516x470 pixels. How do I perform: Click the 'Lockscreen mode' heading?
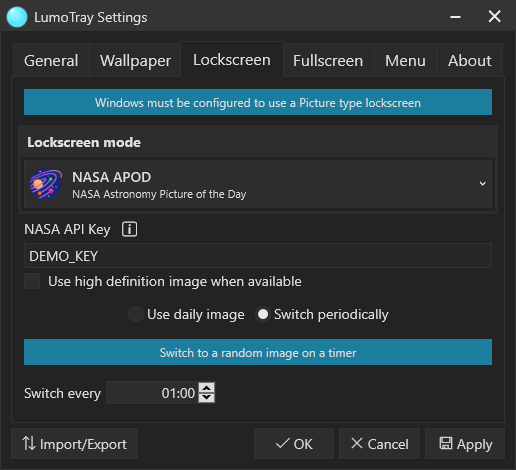(84, 142)
